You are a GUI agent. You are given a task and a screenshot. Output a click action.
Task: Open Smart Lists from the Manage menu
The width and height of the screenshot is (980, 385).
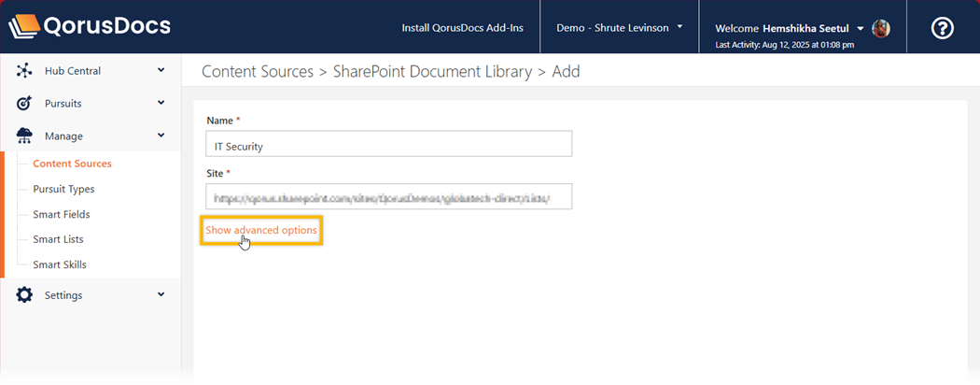coord(58,239)
